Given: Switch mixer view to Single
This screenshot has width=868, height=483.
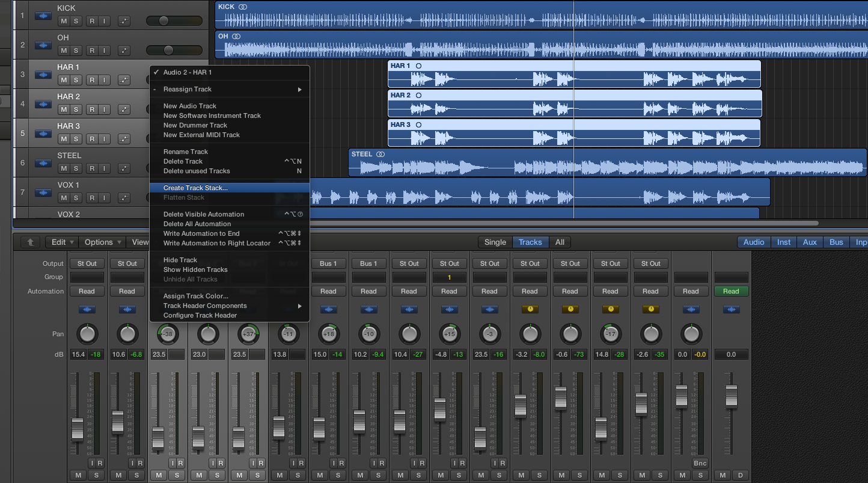Looking at the screenshot, I should [x=495, y=242].
